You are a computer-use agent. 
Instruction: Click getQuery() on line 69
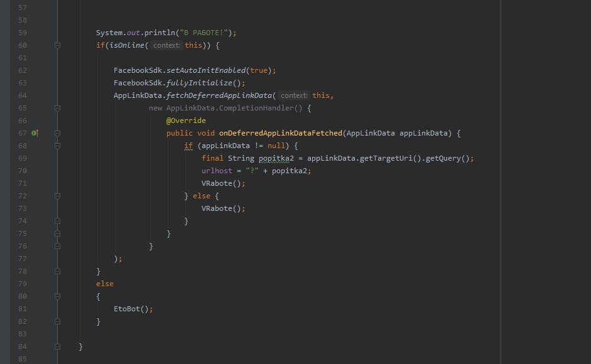(447, 158)
